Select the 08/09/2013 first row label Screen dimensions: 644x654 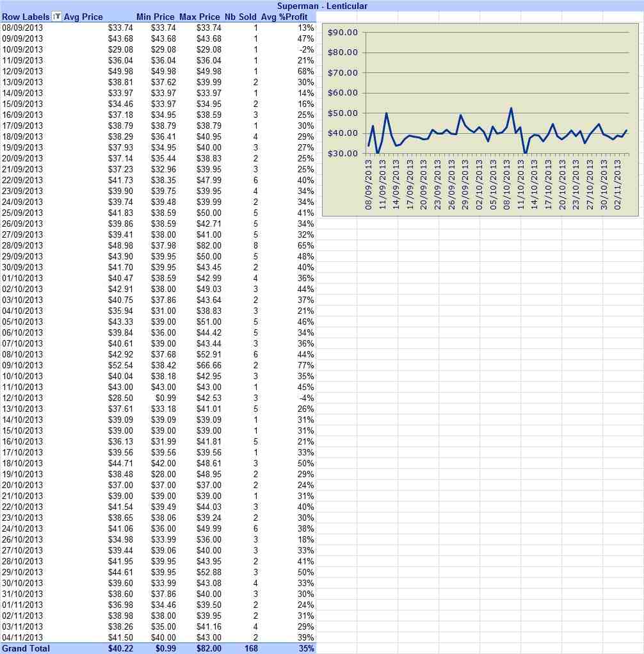22,28
